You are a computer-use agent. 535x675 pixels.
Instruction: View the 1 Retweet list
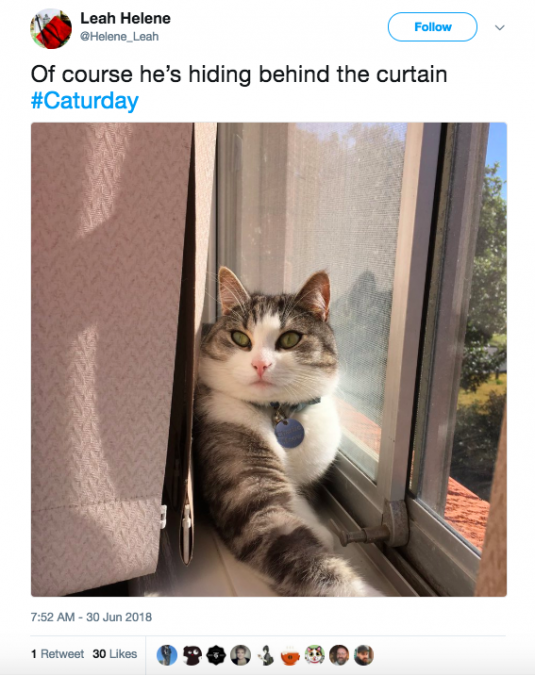click(57, 654)
